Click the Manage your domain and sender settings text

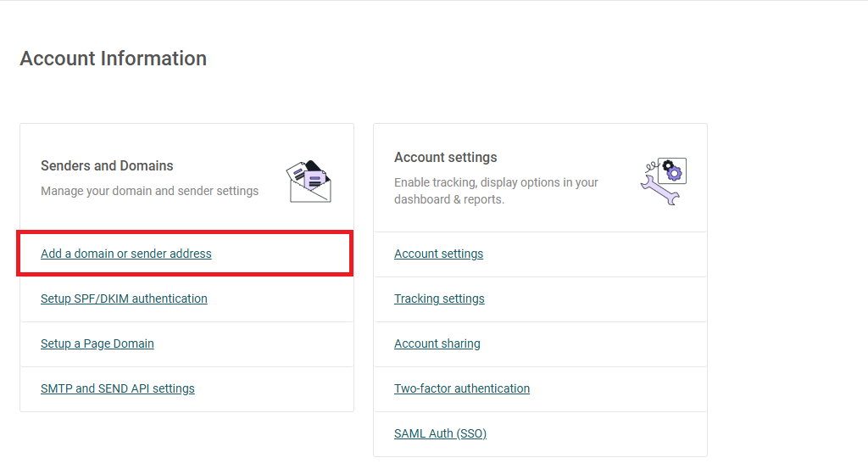149,191
